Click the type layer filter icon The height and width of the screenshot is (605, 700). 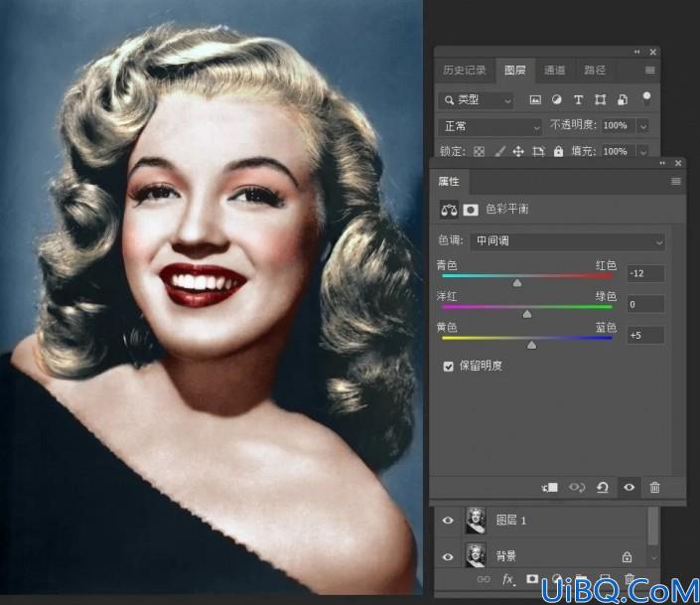[x=578, y=100]
